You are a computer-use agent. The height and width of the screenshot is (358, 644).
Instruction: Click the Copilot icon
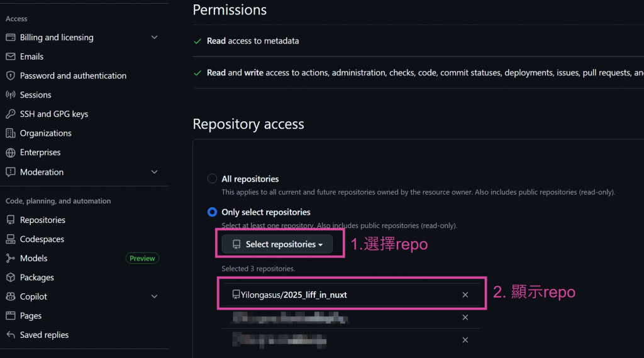coord(11,296)
